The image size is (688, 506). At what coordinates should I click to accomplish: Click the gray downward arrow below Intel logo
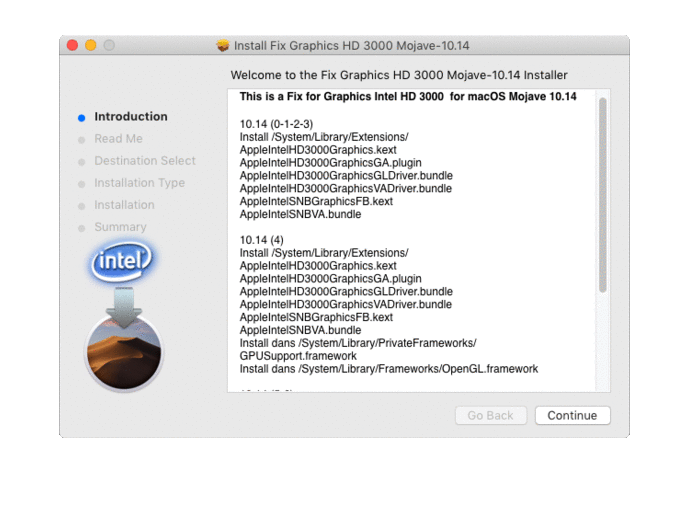pos(124,301)
